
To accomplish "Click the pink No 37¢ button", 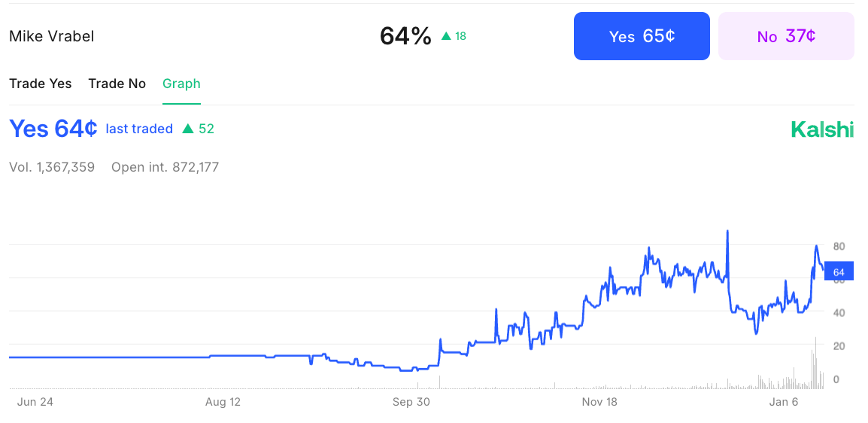I will [x=786, y=36].
